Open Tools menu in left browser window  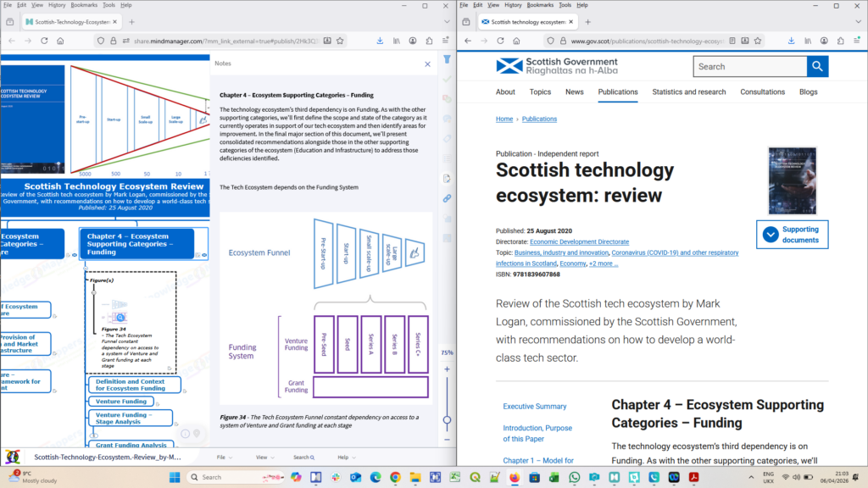click(108, 5)
